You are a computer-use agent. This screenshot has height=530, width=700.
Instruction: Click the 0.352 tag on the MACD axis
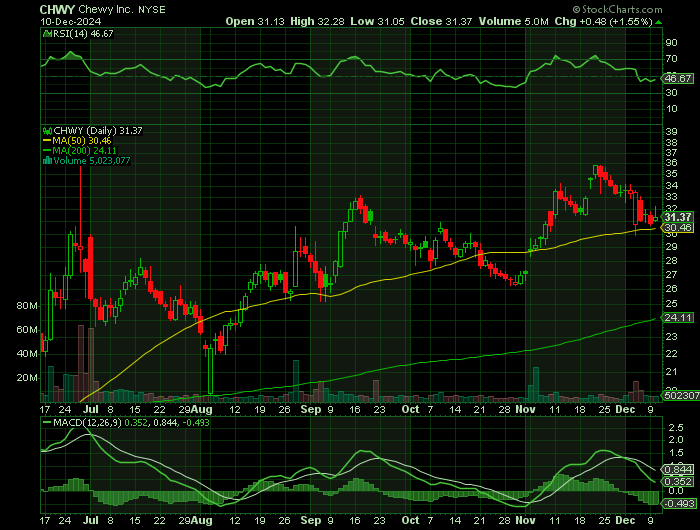(x=679, y=482)
